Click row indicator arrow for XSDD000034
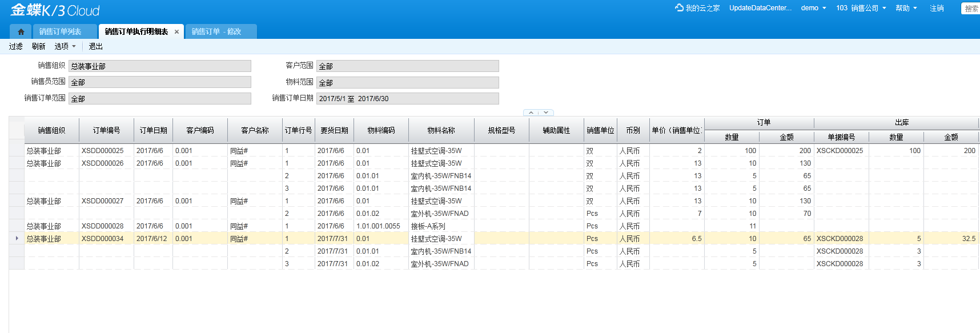980x333 pixels. 17,239
